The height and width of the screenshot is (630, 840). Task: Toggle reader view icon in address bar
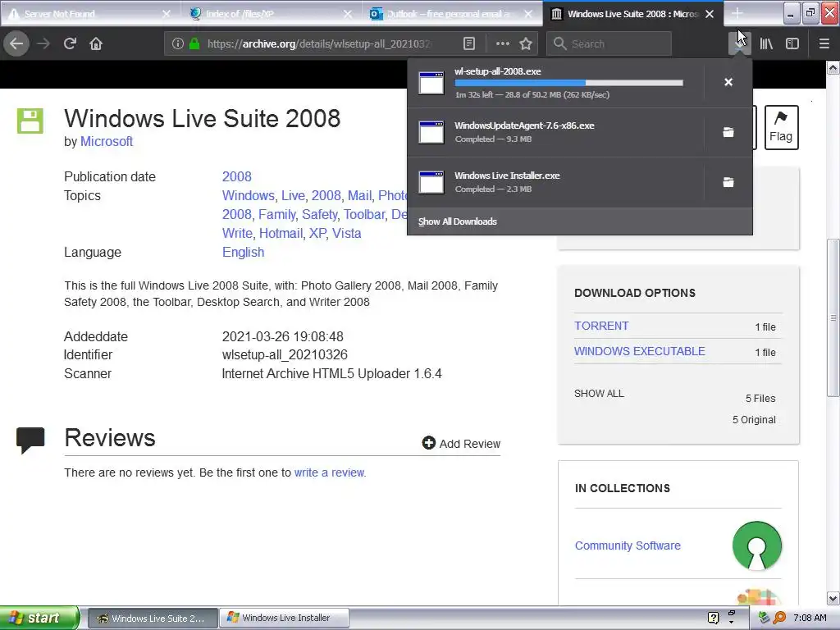pyautogui.click(x=468, y=43)
